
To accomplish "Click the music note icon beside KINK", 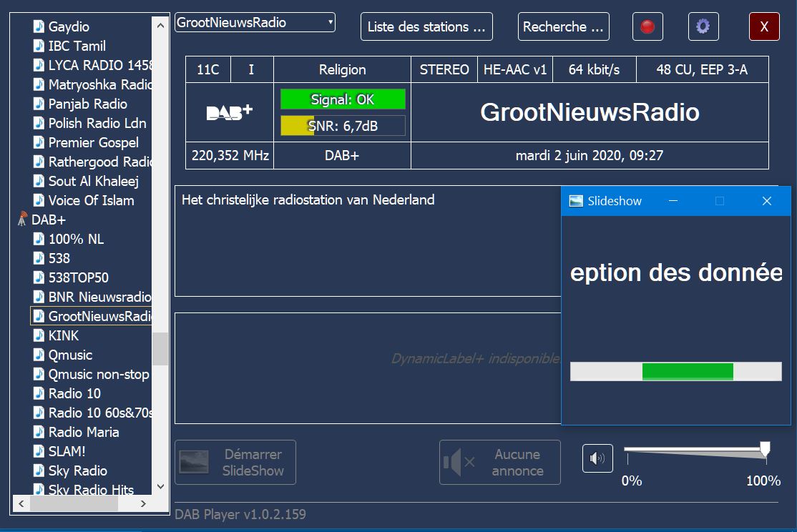I will [x=39, y=335].
